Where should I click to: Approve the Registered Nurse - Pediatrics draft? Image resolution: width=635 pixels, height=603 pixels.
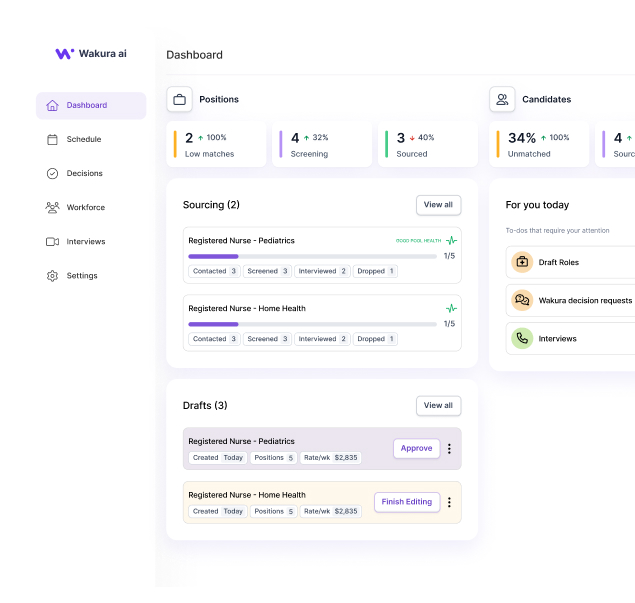pyautogui.click(x=416, y=449)
